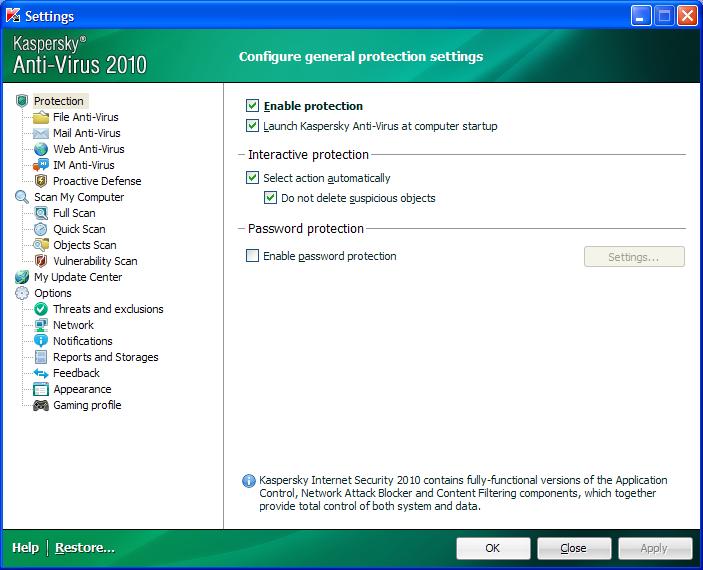
Task: Open File Anti-Virus settings
Action: pyautogui.click(x=86, y=117)
